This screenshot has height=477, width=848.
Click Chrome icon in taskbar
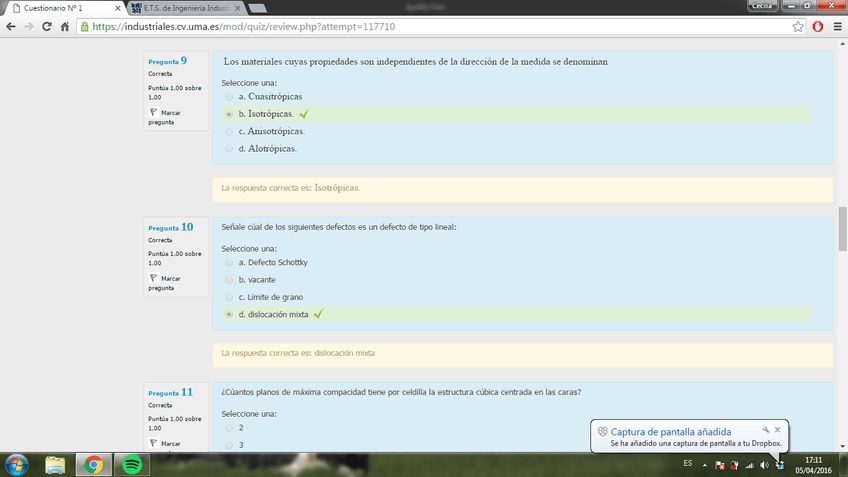(x=94, y=465)
